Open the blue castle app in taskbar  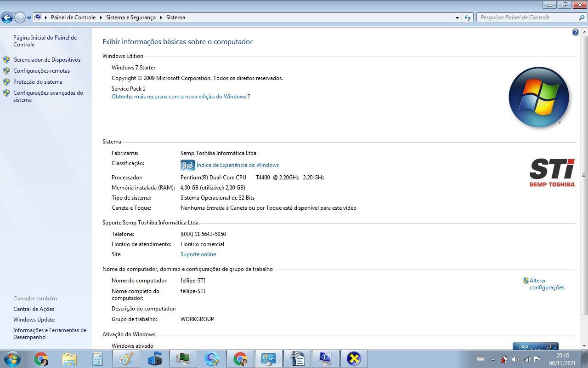click(155, 359)
